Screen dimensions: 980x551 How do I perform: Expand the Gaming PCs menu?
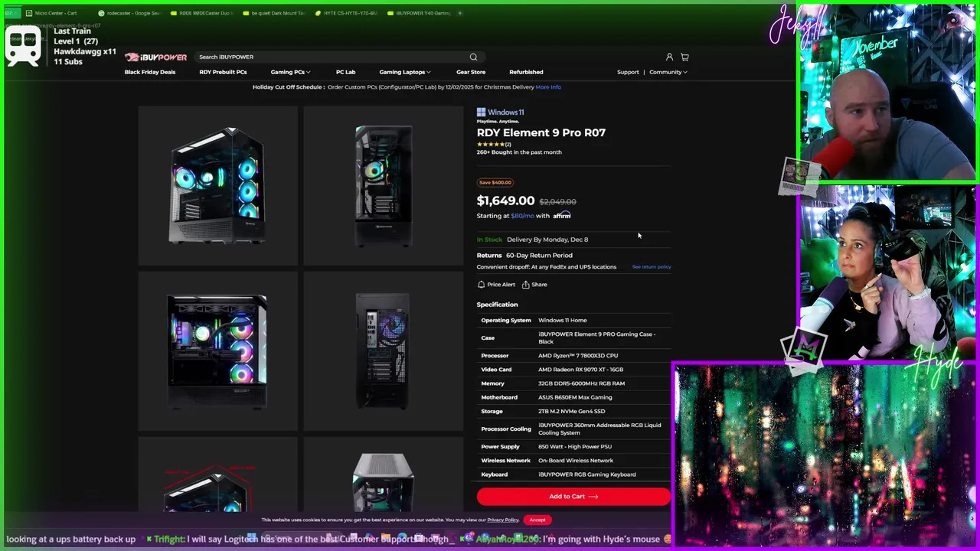click(290, 72)
